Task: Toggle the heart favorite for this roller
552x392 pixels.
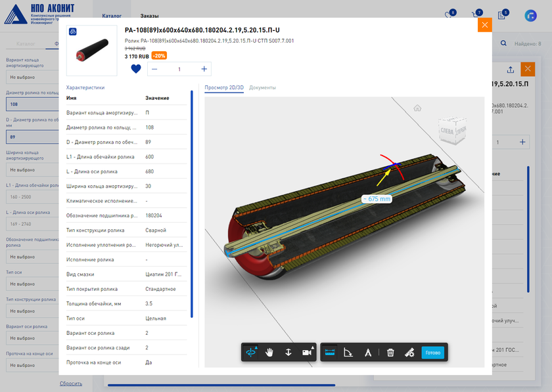Action: [x=136, y=69]
